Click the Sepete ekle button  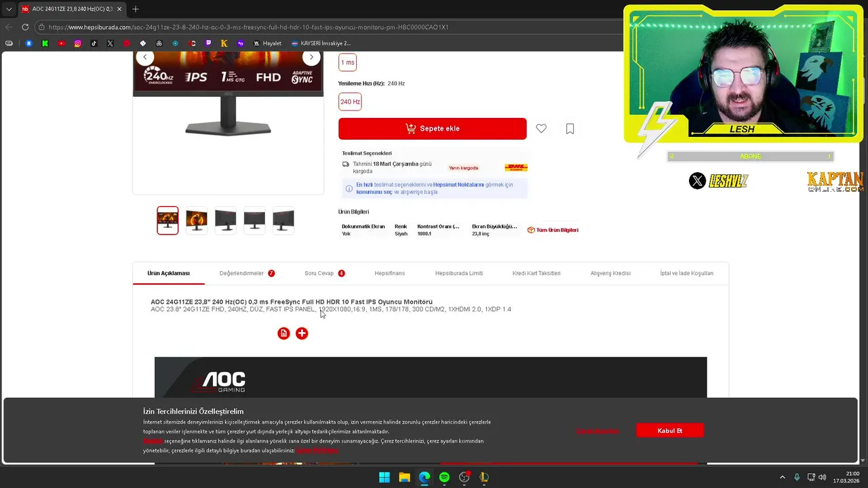432,128
